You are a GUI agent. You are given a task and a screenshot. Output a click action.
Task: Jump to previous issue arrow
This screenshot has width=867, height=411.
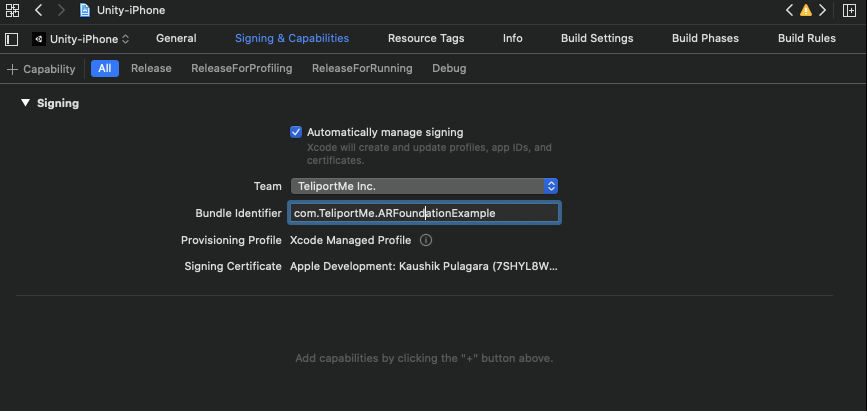(790, 10)
